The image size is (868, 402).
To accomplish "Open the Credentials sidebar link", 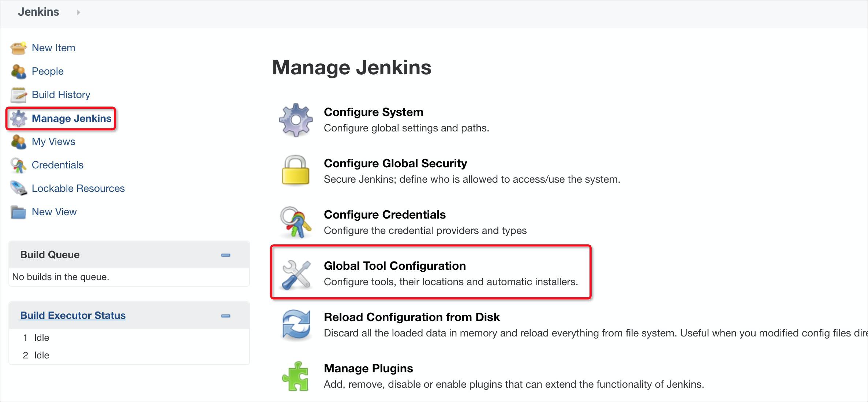I will pyautogui.click(x=57, y=165).
